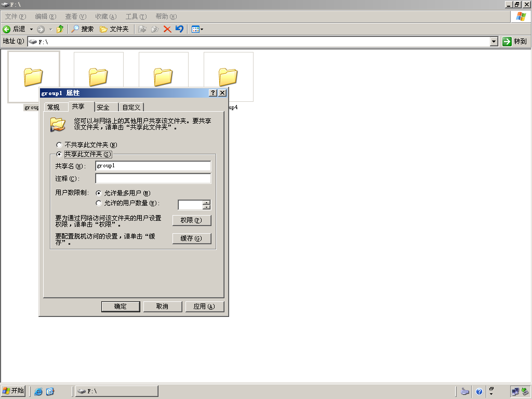This screenshot has width=532, height=399.
Task: Launch Internet Explorer from quick launch
Action: click(x=38, y=392)
